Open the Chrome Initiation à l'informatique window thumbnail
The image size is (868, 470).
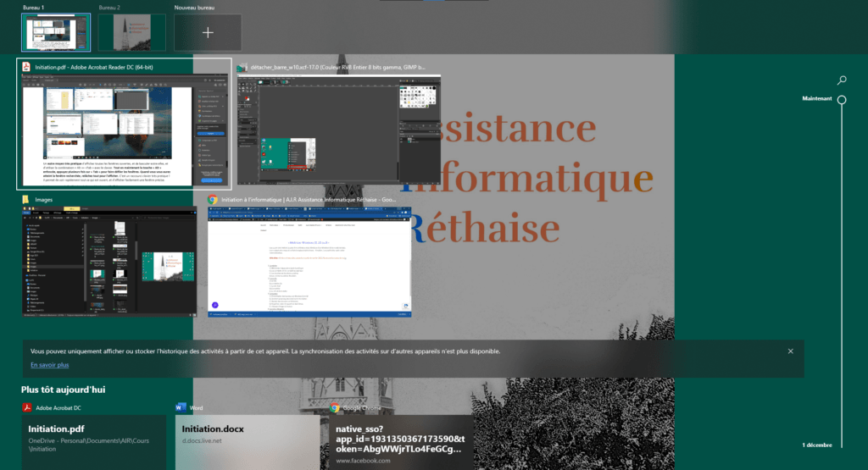tap(309, 262)
